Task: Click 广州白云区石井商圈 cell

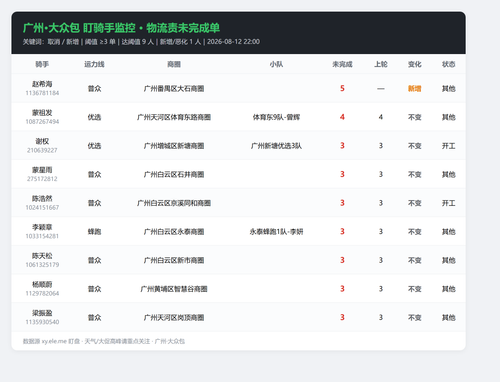Action: point(174,175)
